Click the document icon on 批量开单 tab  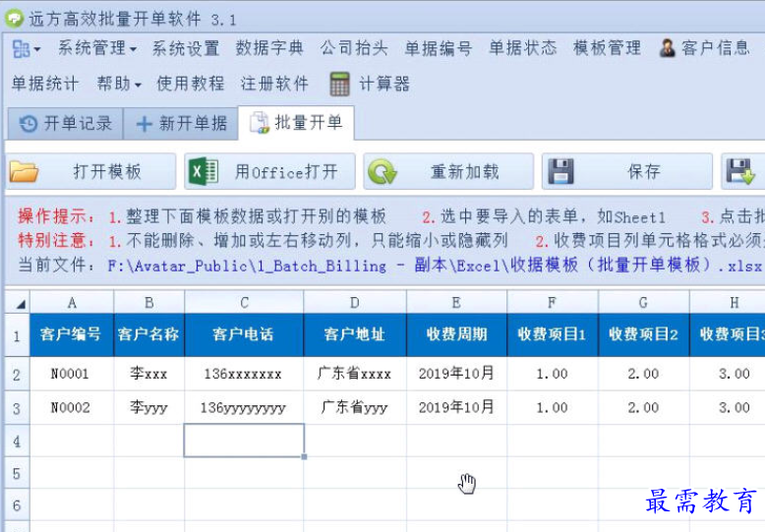tap(259, 123)
